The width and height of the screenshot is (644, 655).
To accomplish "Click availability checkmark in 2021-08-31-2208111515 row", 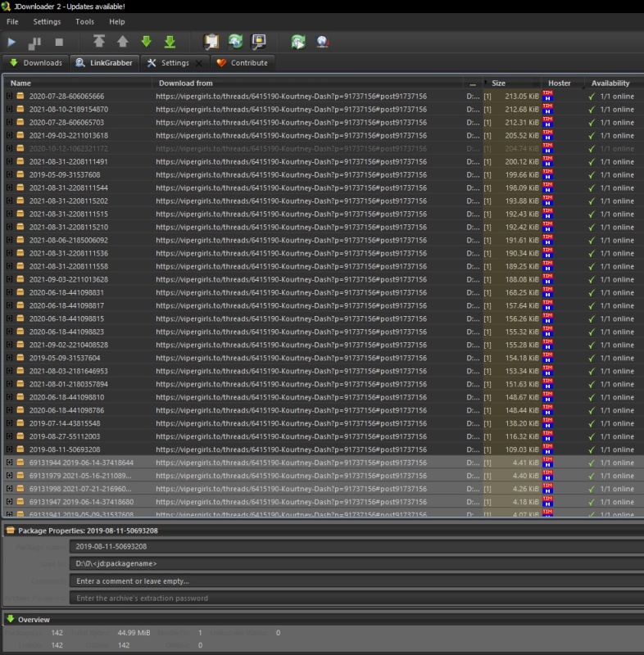I will click(x=592, y=215).
